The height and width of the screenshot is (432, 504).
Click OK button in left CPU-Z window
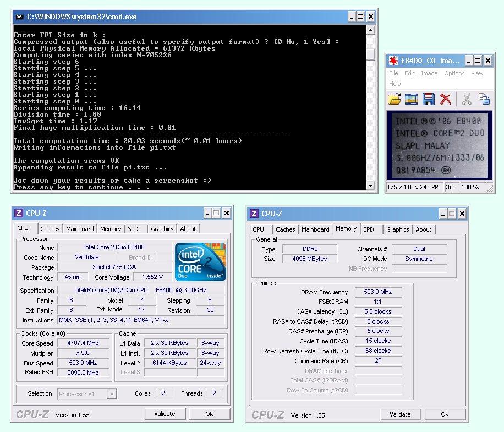(209, 414)
